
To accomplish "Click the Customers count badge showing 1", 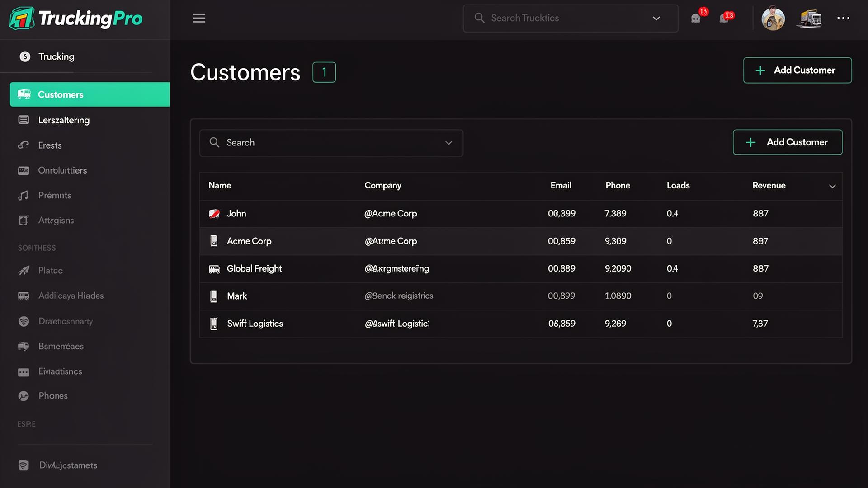I will 324,72.
